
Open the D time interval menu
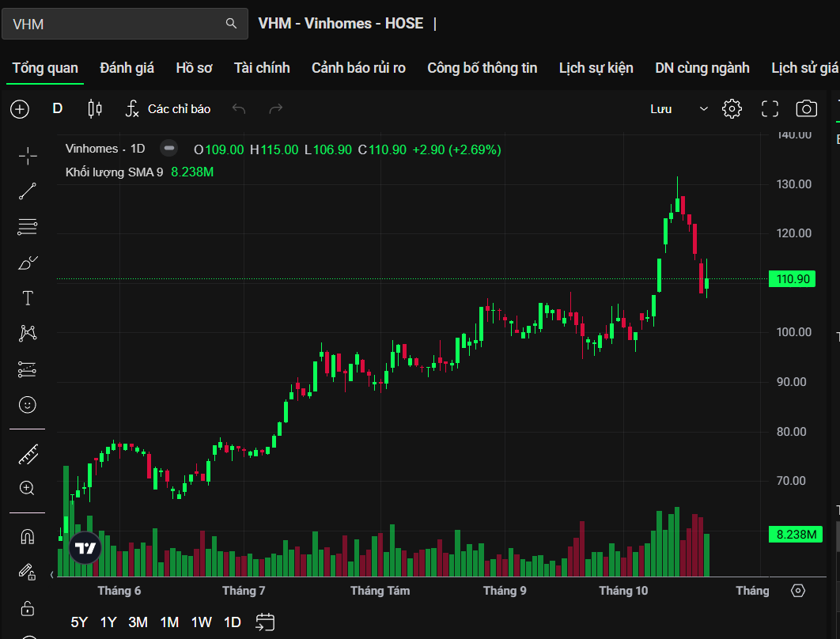[58, 109]
